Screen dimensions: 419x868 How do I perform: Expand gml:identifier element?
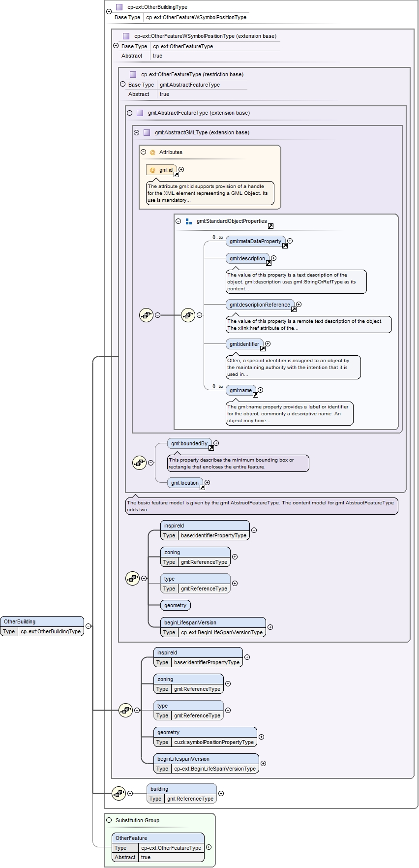coord(268,343)
